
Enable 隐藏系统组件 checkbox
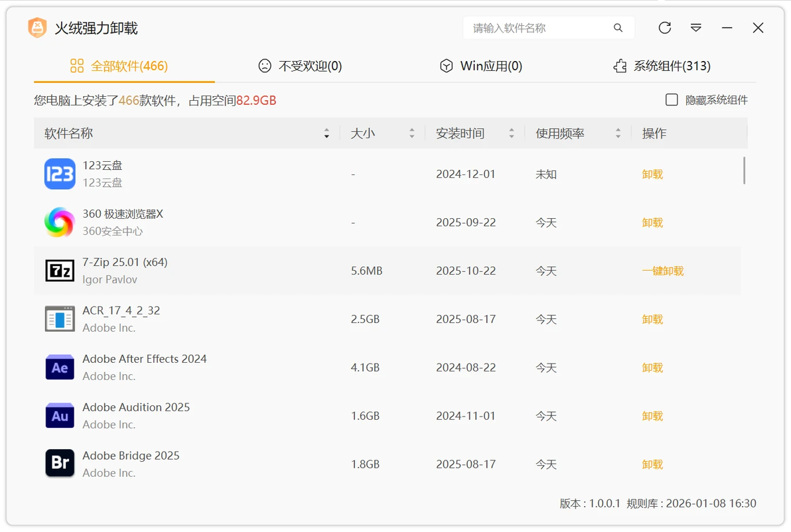[672, 100]
